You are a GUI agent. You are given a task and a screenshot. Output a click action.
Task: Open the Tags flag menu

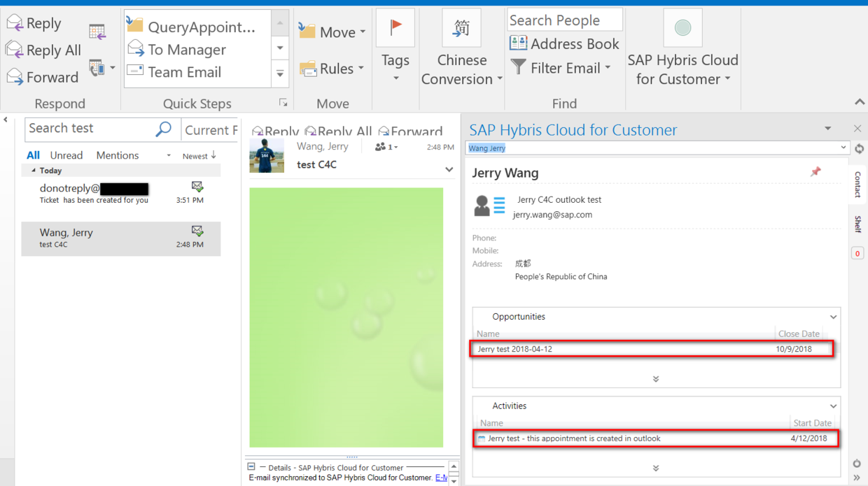pyautogui.click(x=395, y=47)
